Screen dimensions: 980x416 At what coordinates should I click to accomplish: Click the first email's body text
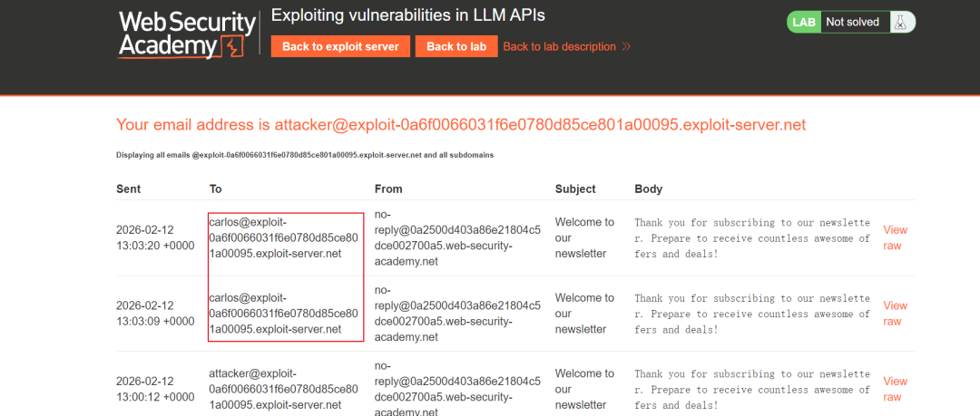752,238
